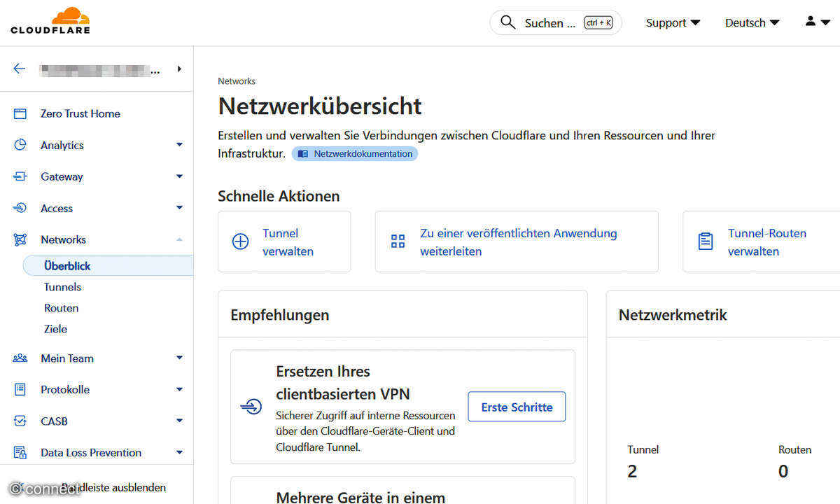Open the Gateway section icon
The width and height of the screenshot is (840, 504).
coord(19,176)
